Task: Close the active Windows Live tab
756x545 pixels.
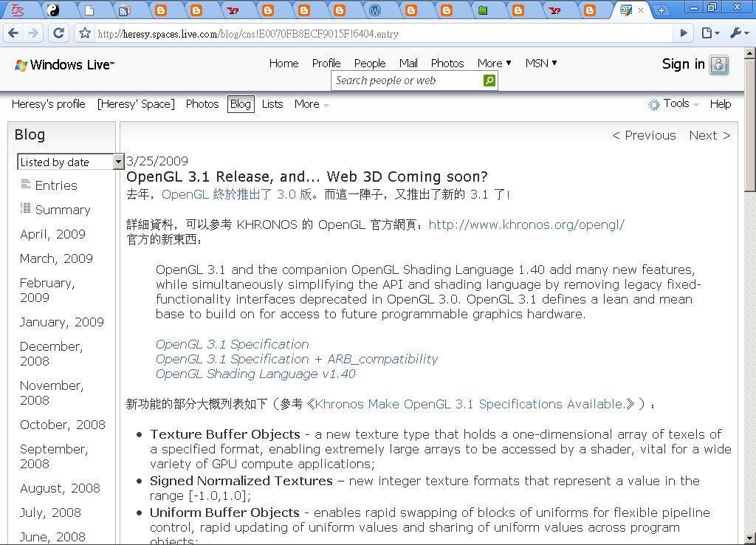Action: 640,10
